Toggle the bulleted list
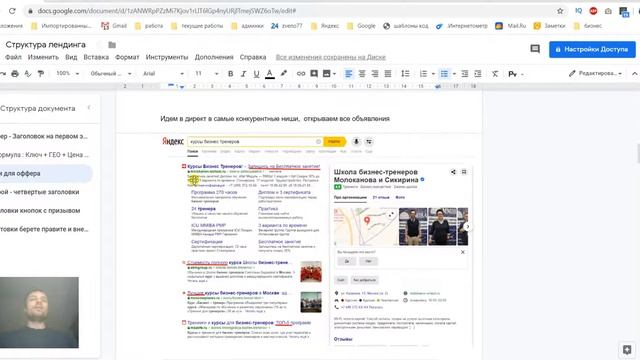Image resolution: width=640 pixels, height=360 pixels. click(444, 74)
